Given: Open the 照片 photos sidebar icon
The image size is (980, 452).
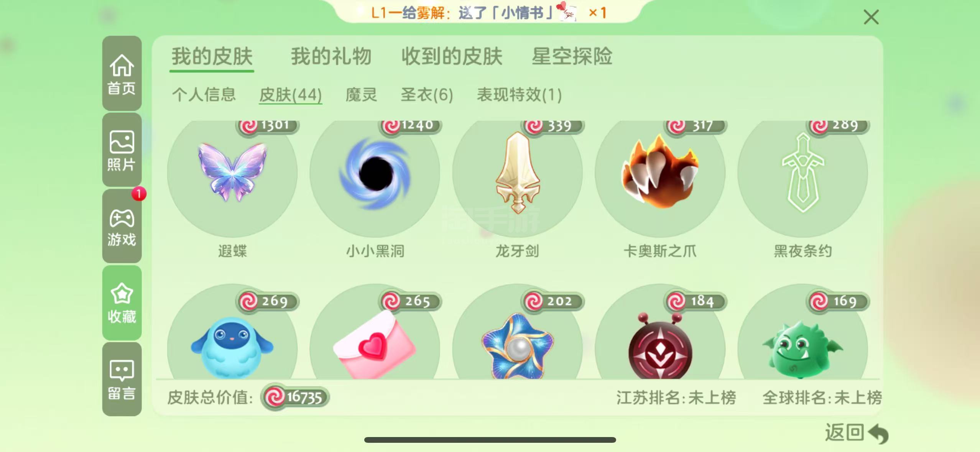Looking at the screenshot, I should 122,150.
